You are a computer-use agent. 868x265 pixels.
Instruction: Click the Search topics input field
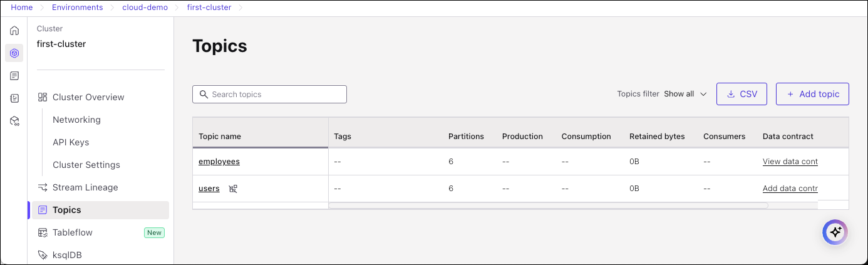click(269, 95)
